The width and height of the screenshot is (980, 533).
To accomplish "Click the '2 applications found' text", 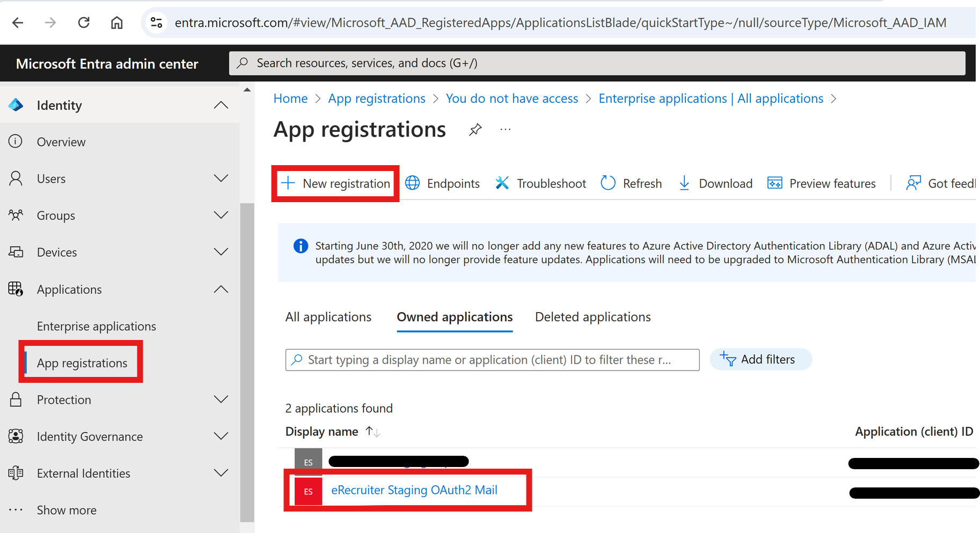I will 339,408.
